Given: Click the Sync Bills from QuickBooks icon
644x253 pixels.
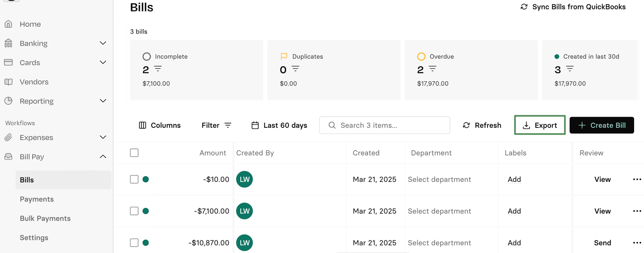Looking at the screenshot, I should [524, 7].
